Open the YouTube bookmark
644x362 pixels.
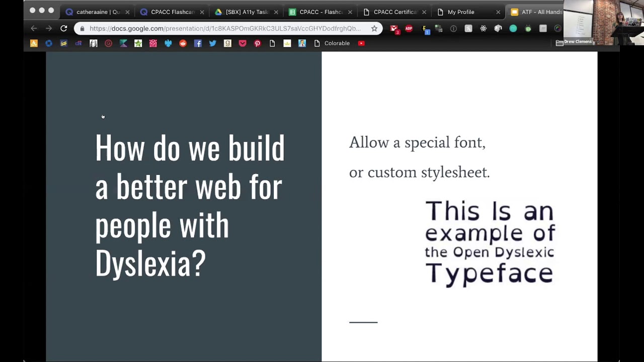pos(361,43)
